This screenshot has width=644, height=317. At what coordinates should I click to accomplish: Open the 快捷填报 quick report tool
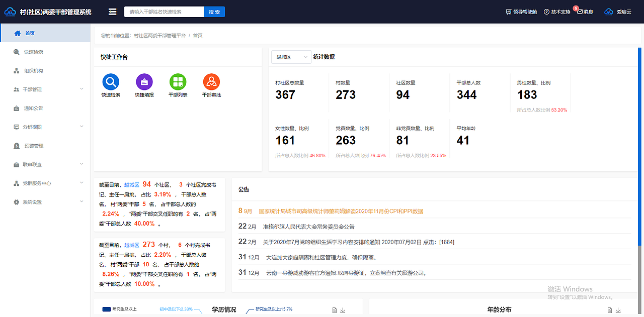[144, 82]
